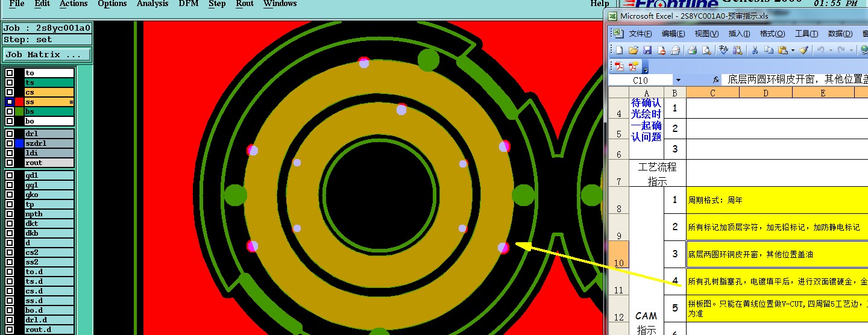Open Genesis Help menu
The height and width of the screenshot is (335, 868).
[x=600, y=4]
